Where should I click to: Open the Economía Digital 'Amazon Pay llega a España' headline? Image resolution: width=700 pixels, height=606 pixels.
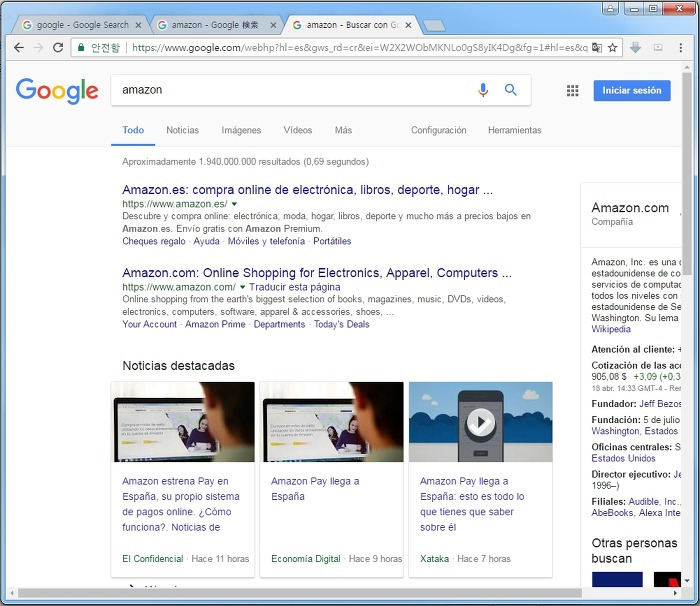(315, 489)
